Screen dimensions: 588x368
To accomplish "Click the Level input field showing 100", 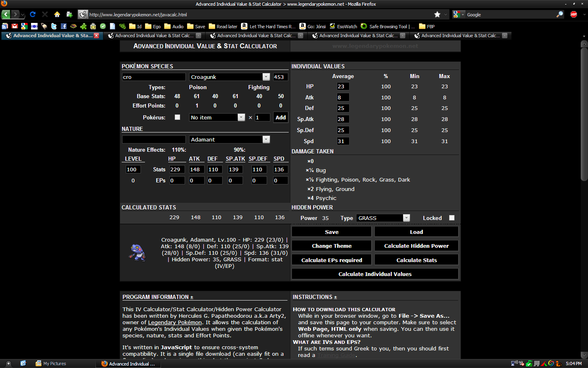I will (133, 169).
